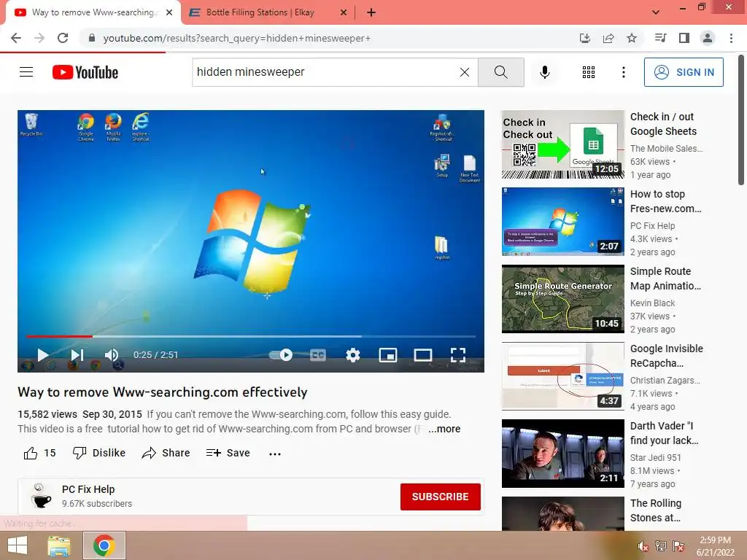Open Simple Route Generator video thumbnail
Image resolution: width=747 pixels, height=560 pixels.
pos(562,298)
